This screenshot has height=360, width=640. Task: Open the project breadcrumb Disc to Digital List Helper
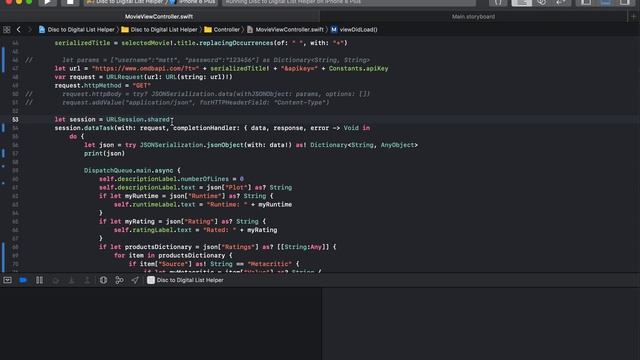click(77, 29)
